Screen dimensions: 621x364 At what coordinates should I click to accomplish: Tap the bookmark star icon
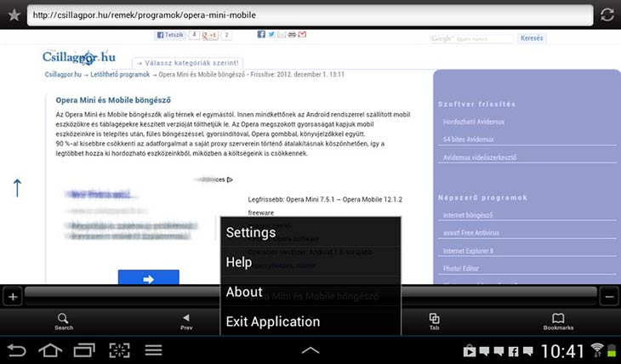coord(14,15)
